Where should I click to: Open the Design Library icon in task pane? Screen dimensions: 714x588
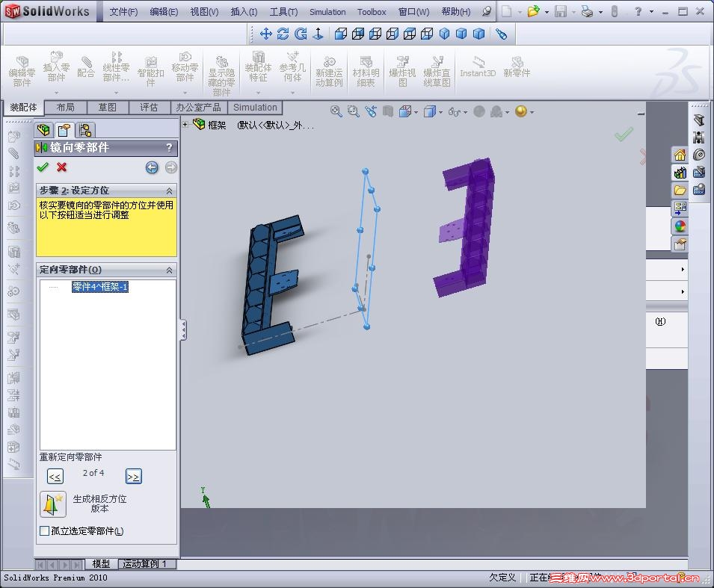tap(680, 173)
